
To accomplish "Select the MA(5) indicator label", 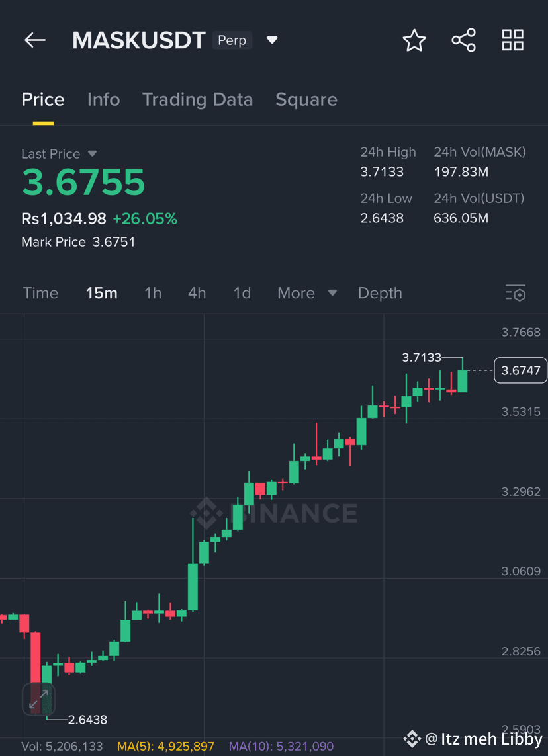I will point(166,745).
